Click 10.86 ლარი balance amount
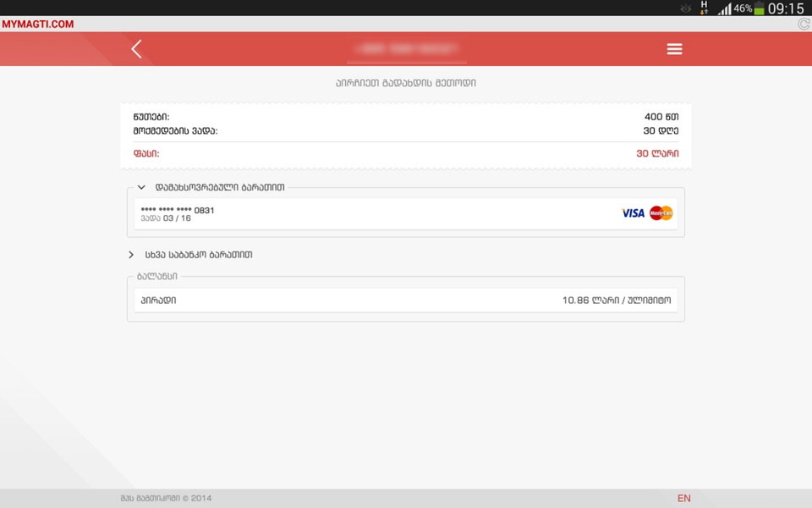 click(x=591, y=300)
